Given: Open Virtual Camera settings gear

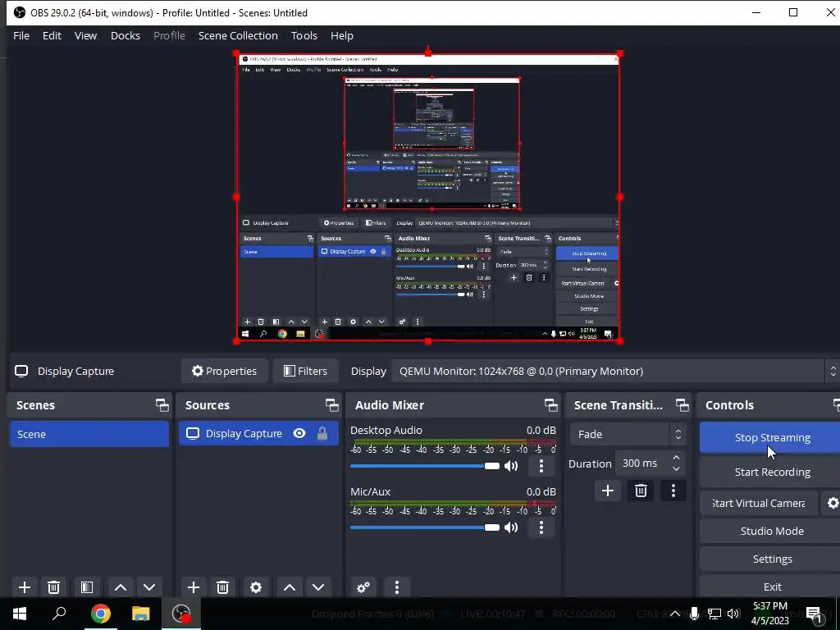Looking at the screenshot, I should [x=833, y=503].
